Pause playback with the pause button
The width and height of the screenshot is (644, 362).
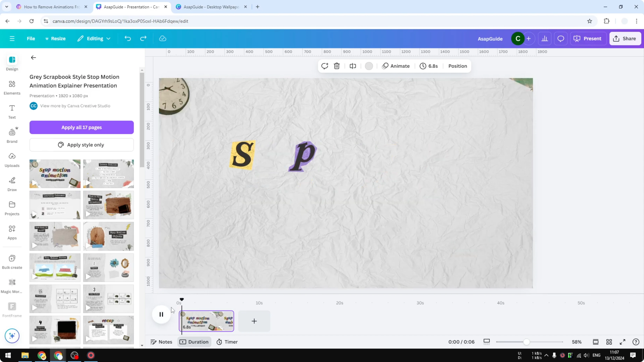[161, 314]
